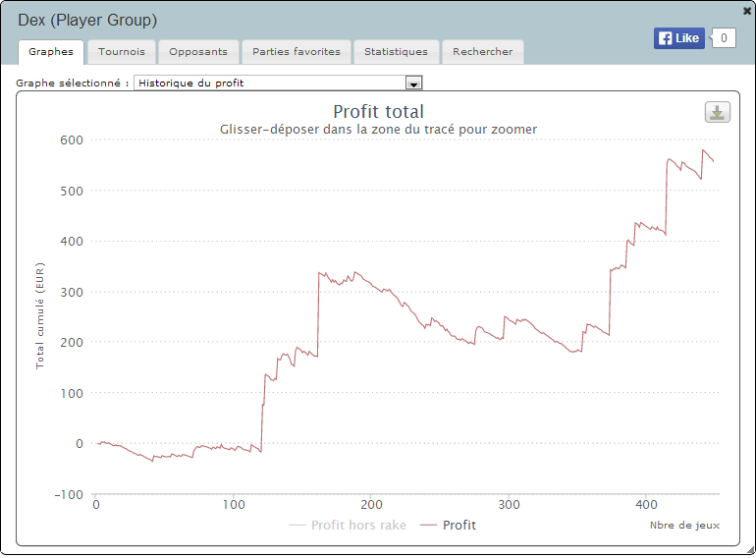Image resolution: width=756 pixels, height=558 pixels.
Task: Click the Facebook logo in Like button
Action: [666, 38]
